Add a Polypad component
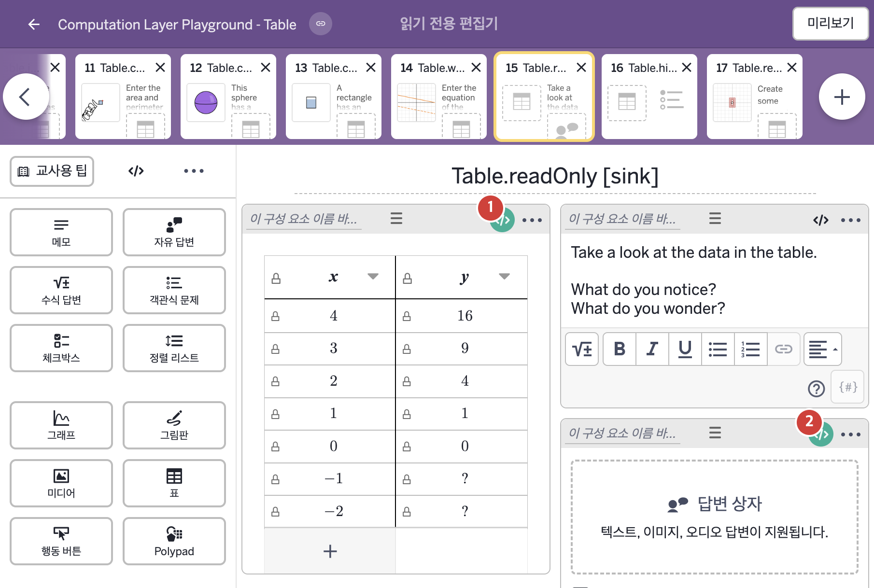The height and width of the screenshot is (588, 874). pos(174,541)
